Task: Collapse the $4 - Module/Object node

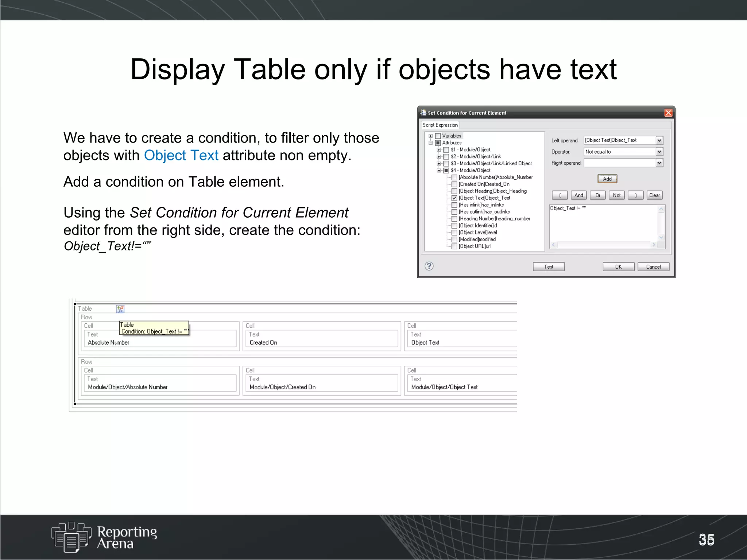Action: pos(439,171)
